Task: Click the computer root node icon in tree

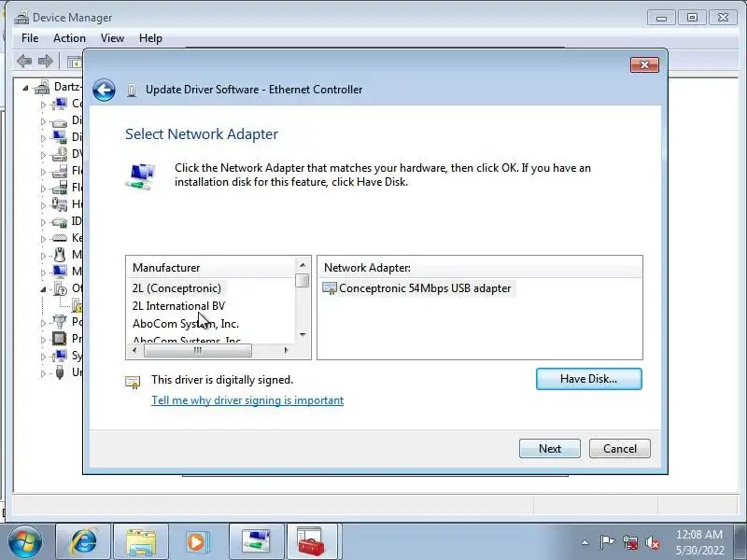Action: tap(42, 87)
